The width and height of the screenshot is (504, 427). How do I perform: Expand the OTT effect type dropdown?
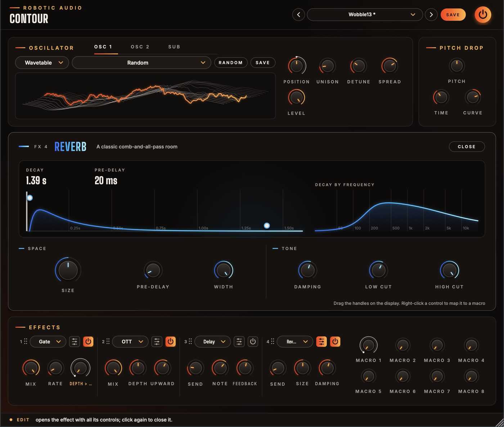(130, 342)
